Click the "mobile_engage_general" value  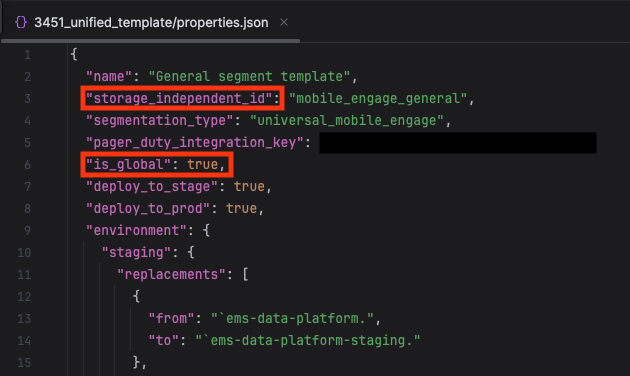pyautogui.click(x=378, y=98)
